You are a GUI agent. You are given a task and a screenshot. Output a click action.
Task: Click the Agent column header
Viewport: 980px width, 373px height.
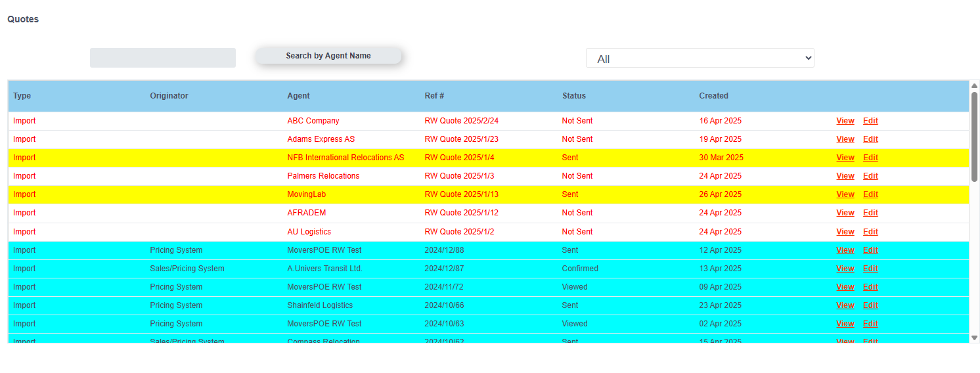point(299,96)
